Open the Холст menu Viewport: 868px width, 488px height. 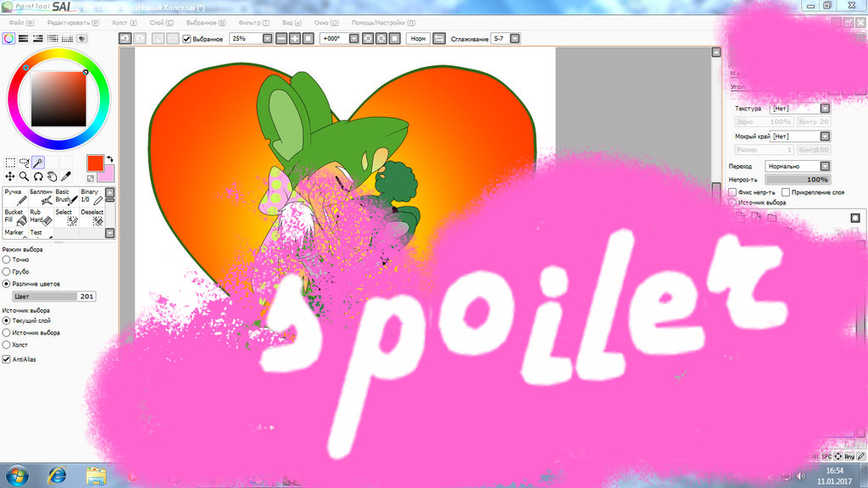[x=124, y=23]
